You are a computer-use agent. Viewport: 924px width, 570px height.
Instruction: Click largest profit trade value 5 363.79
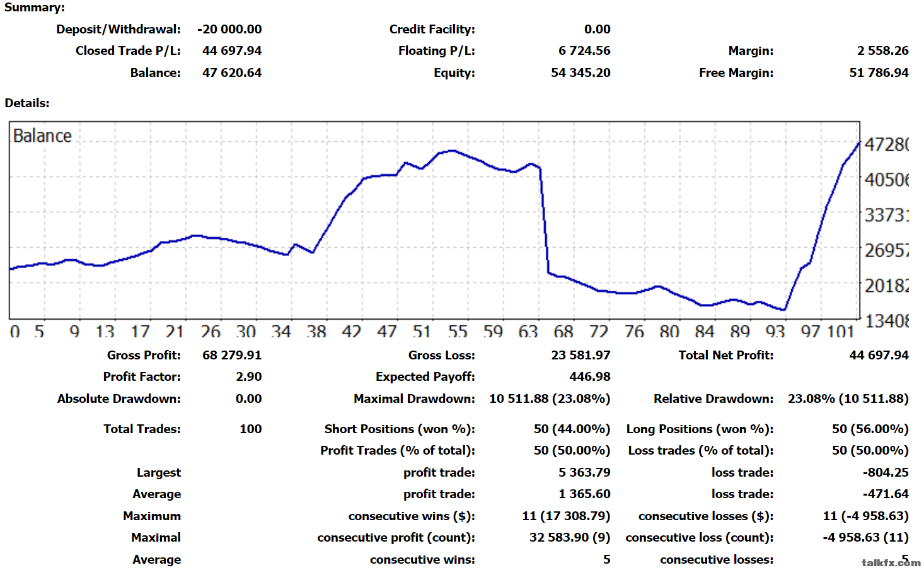point(584,472)
